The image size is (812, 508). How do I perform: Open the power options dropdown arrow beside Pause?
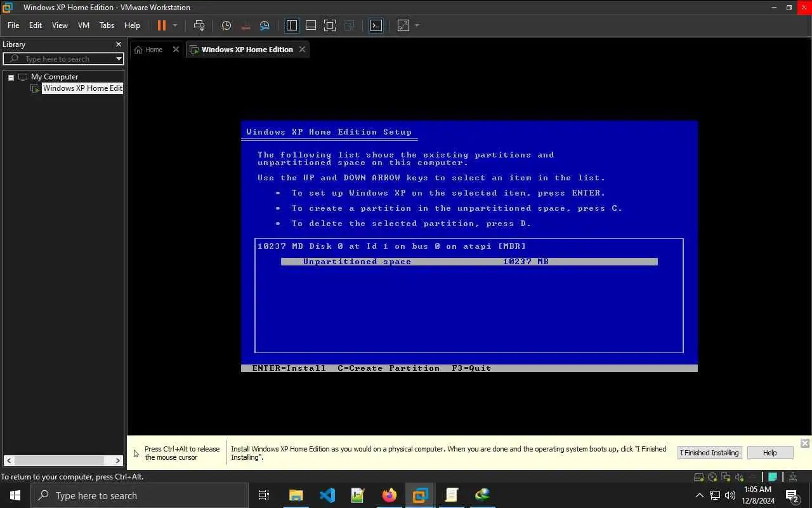175,25
